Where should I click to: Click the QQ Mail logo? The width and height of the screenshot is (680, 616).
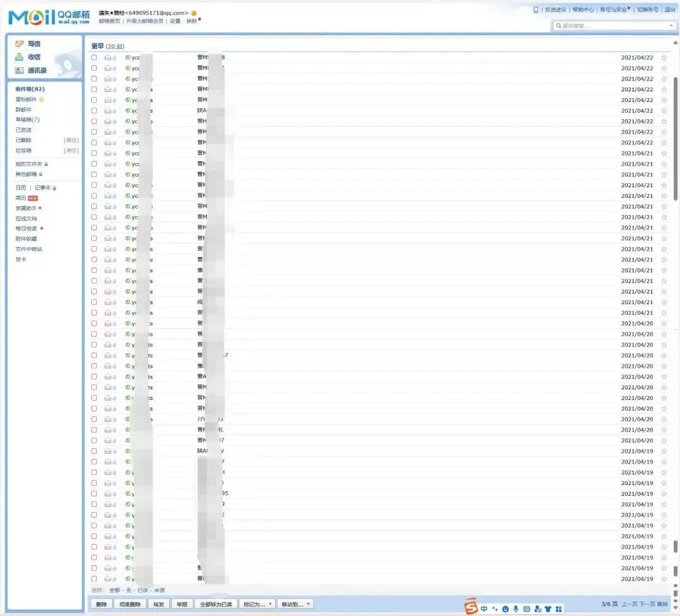click(48, 17)
